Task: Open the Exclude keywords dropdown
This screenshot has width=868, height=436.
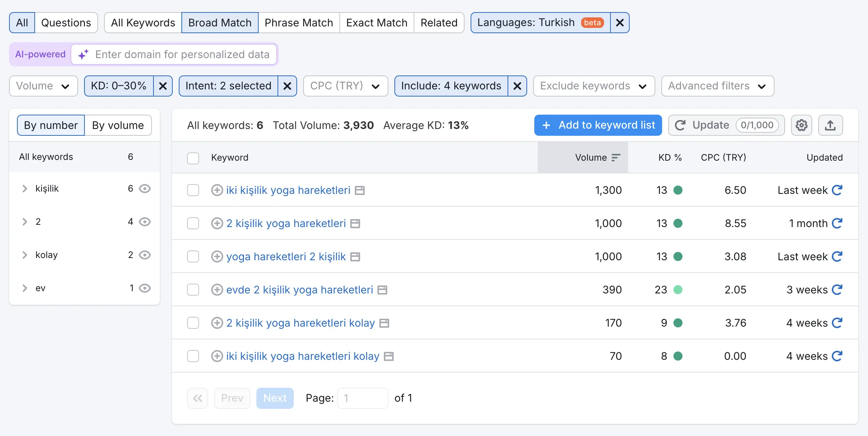Action: (594, 86)
